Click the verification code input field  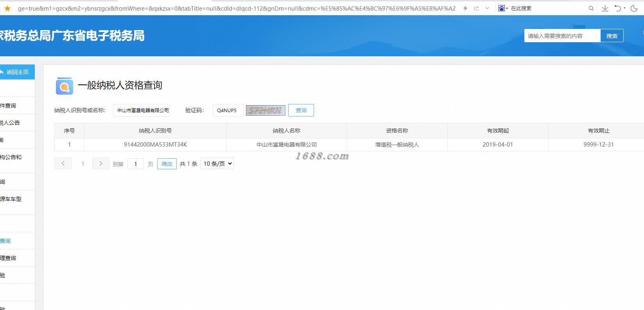point(228,110)
